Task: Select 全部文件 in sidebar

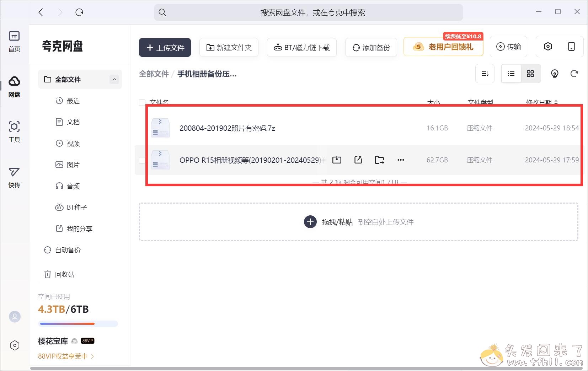Action: click(80, 79)
